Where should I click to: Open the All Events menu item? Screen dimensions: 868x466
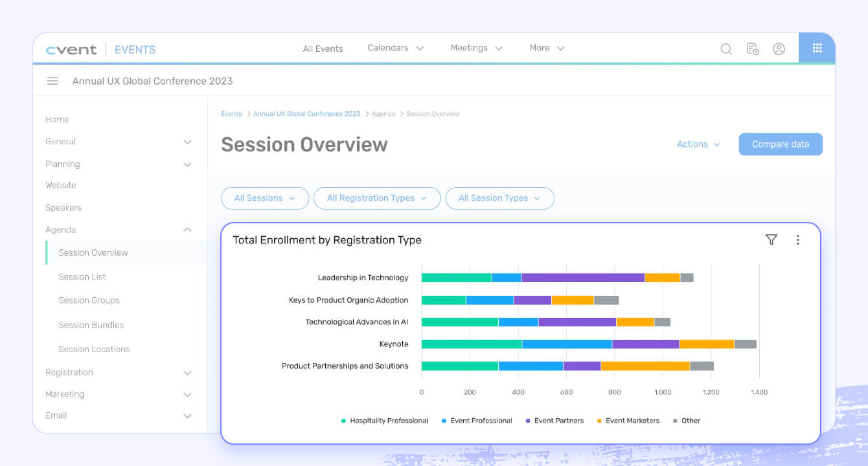point(323,49)
